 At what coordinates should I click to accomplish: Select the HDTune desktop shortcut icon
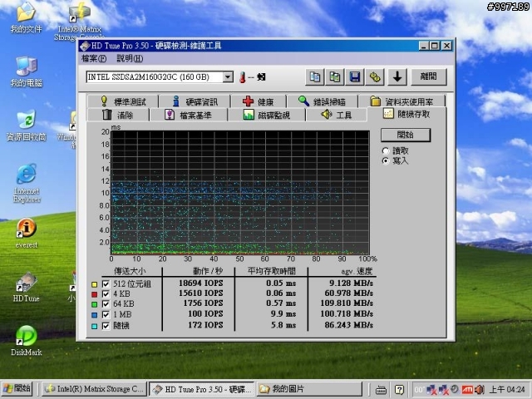(26, 287)
